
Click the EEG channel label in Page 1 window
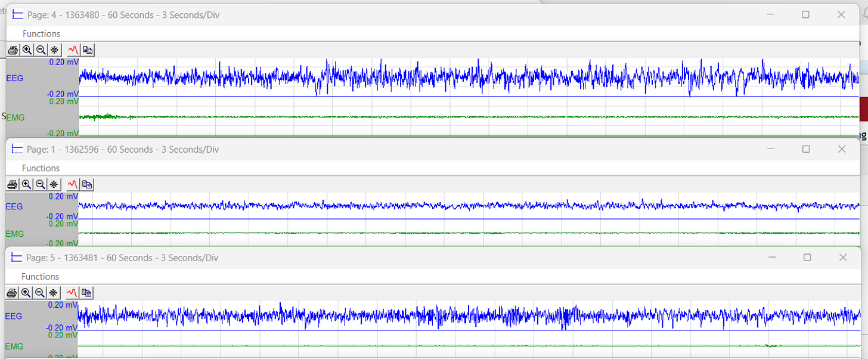[x=14, y=206]
